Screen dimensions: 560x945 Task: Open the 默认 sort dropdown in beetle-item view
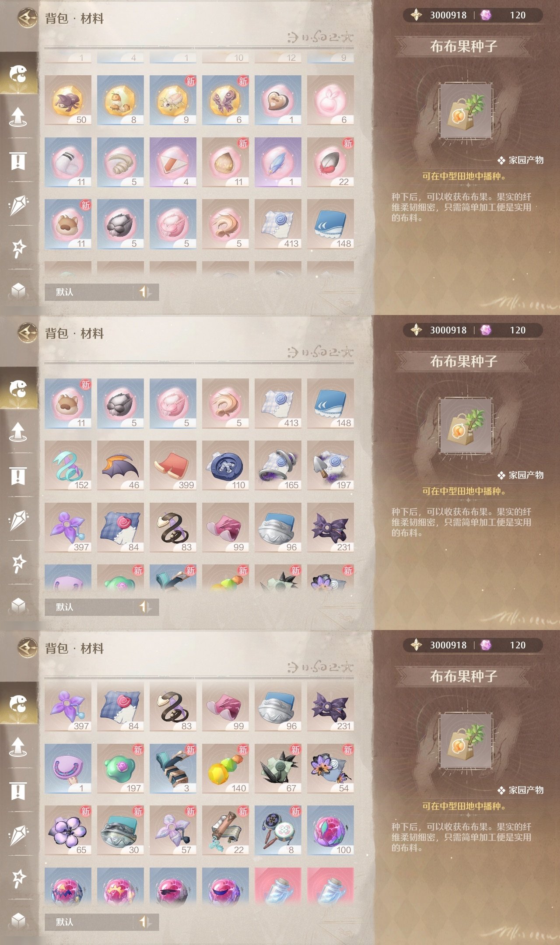click(90, 292)
